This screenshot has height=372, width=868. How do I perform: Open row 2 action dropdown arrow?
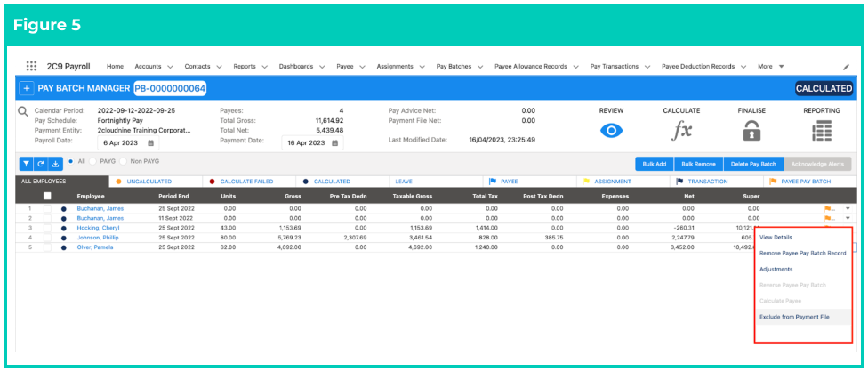click(x=848, y=218)
